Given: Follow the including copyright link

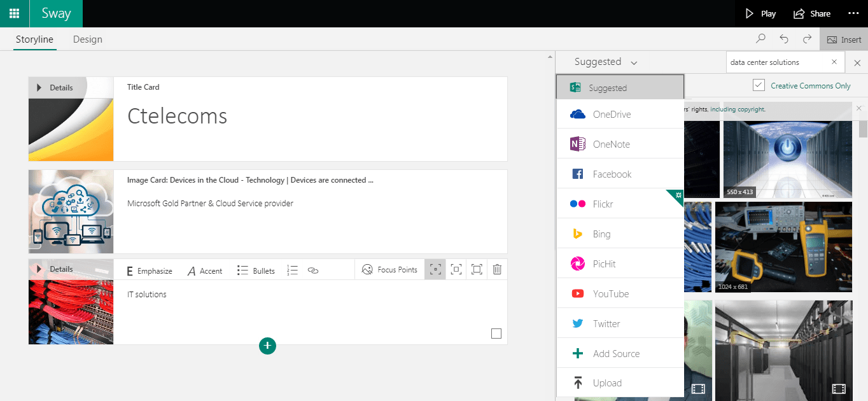Looking at the screenshot, I should coord(738,109).
